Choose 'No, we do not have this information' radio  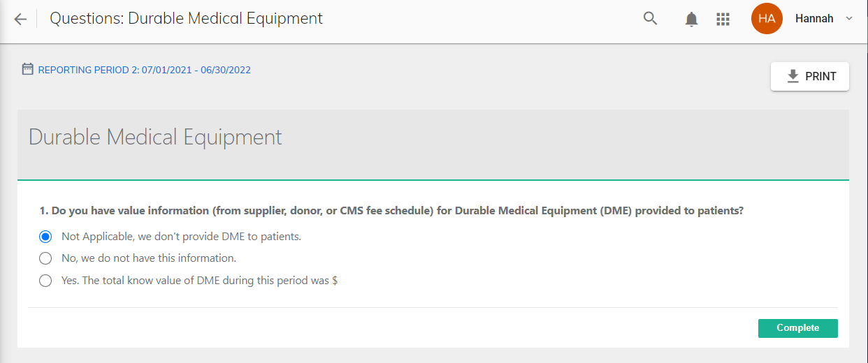pos(45,258)
